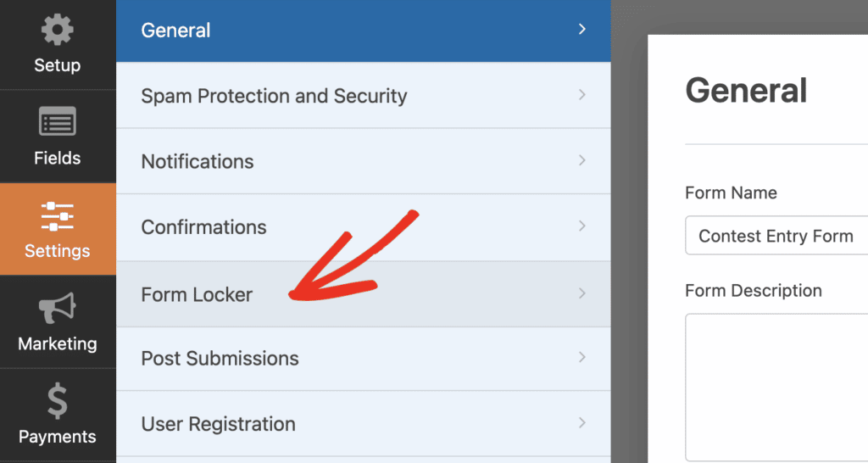Select the Notifications settings item
This screenshot has width=868, height=463.
coord(198,161)
